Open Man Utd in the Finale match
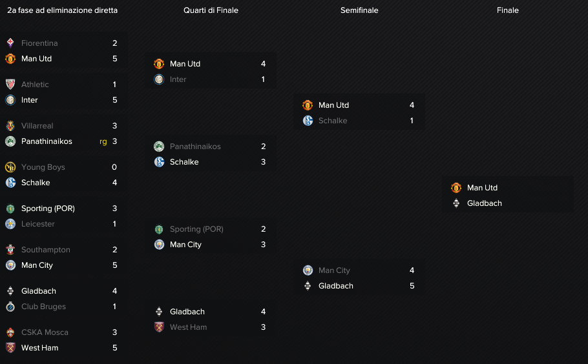 (482, 188)
